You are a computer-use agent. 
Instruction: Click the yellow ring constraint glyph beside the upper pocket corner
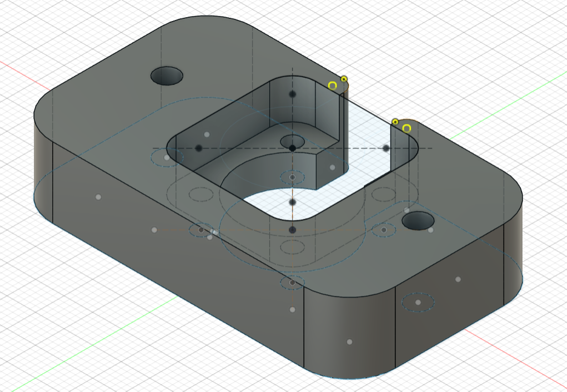(332, 86)
